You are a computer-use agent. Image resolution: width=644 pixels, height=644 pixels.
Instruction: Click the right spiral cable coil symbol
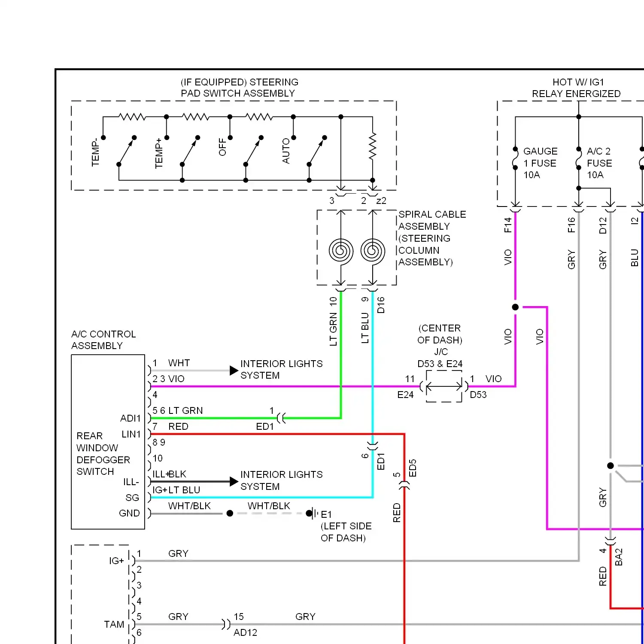[x=373, y=251]
